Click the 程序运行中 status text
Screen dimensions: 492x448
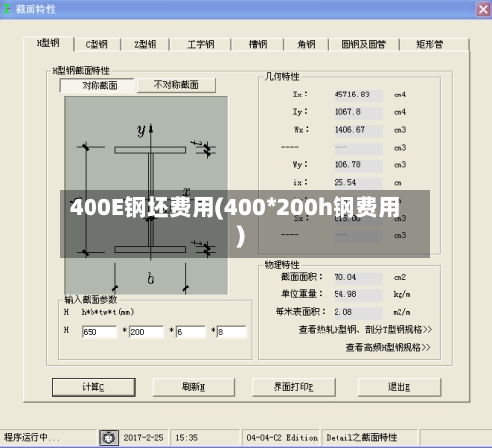pos(31,438)
